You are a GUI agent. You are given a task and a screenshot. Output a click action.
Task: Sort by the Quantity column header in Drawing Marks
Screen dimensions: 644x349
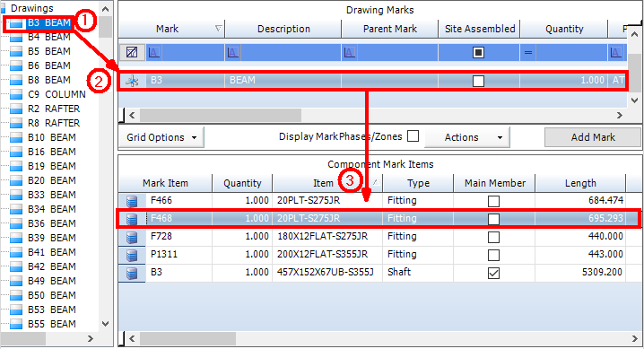pyautogui.click(x=564, y=29)
